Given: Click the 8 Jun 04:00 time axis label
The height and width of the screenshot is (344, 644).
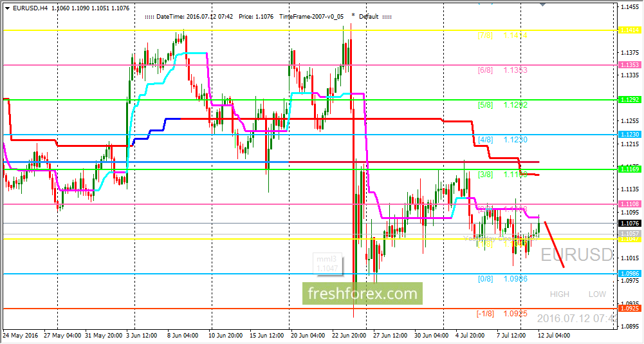Looking at the screenshot, I should (x=181, y=336).
